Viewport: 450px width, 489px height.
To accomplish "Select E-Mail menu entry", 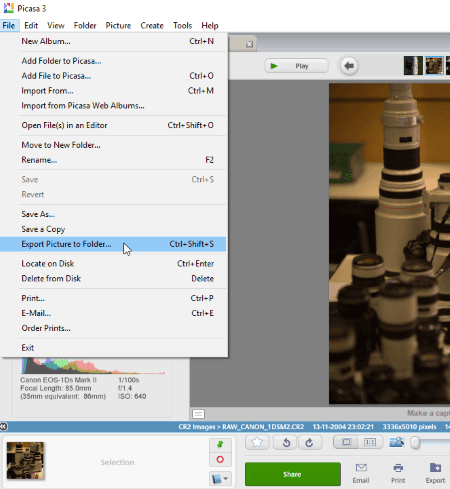I will [113, 313].
